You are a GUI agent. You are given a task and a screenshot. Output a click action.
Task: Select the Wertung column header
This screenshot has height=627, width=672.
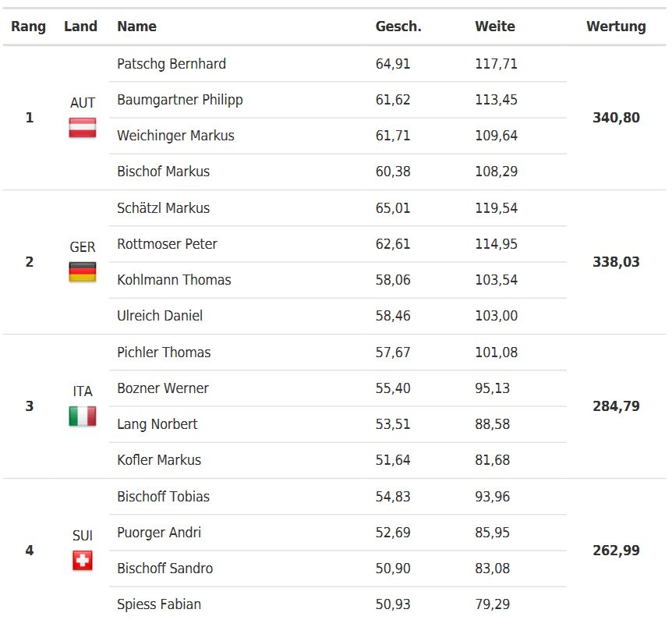pos(616,27)
